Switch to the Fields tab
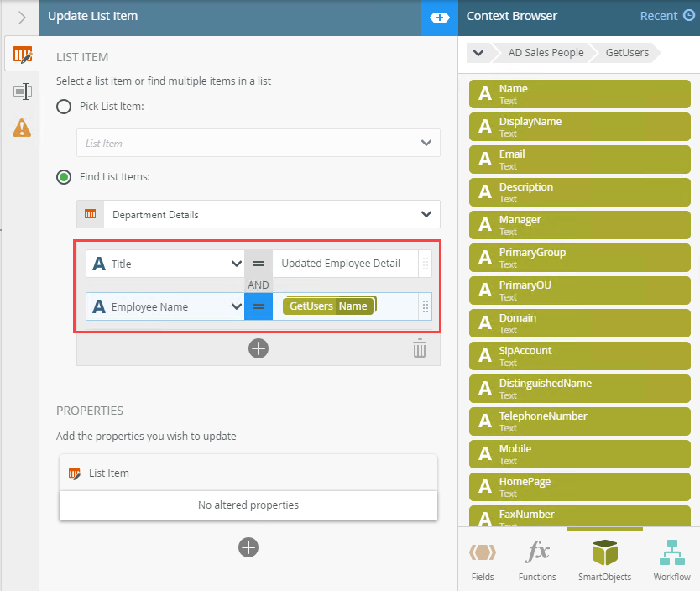Viewport: 700px width, 591px height. tap(483, 561)
